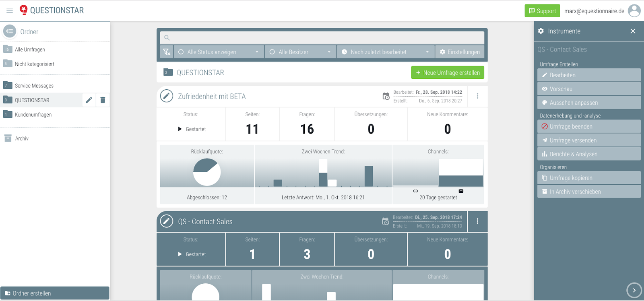The height and width of the screenshot is (301, 644).
Task: Click Gestartet status of Zufriedenheit mit BETA
Action: tap(192, 129)
